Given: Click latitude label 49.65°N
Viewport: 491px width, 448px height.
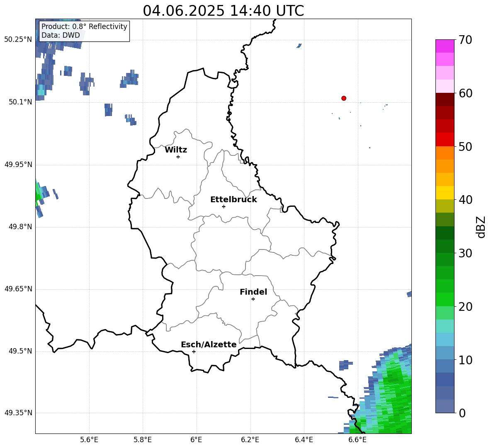Looking at the screenshot, I should pos(18,288).
